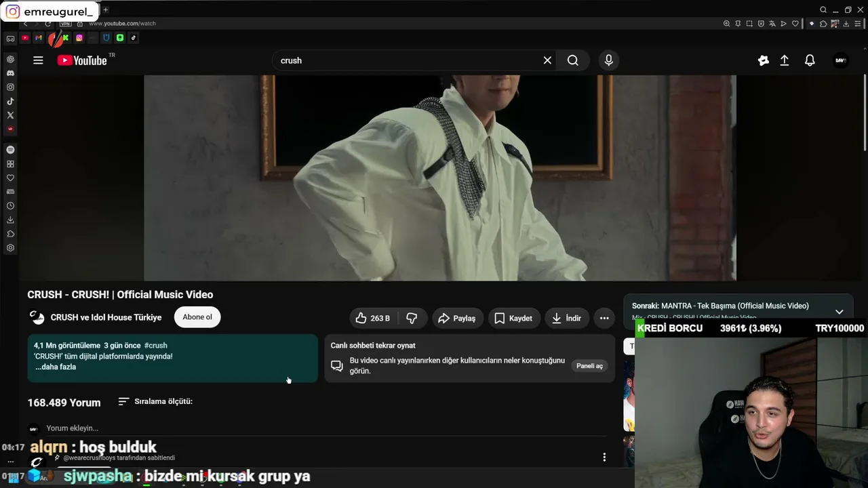868x488 pixels.
Task: Click the pin icon in the address bar
Action: [738, 24]
